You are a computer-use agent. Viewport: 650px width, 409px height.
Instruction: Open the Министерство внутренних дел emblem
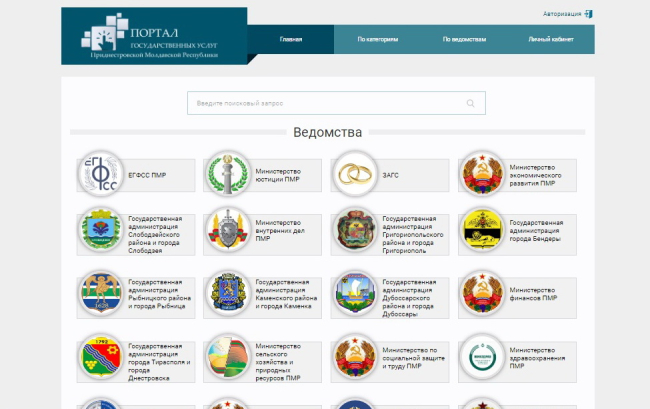coord(226,230)
